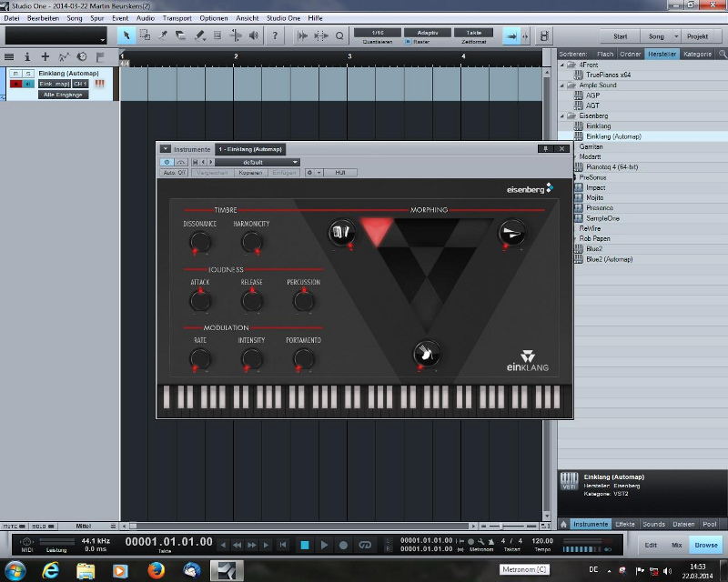Collapse the Eisenberg folder in browser

[562, 116]
